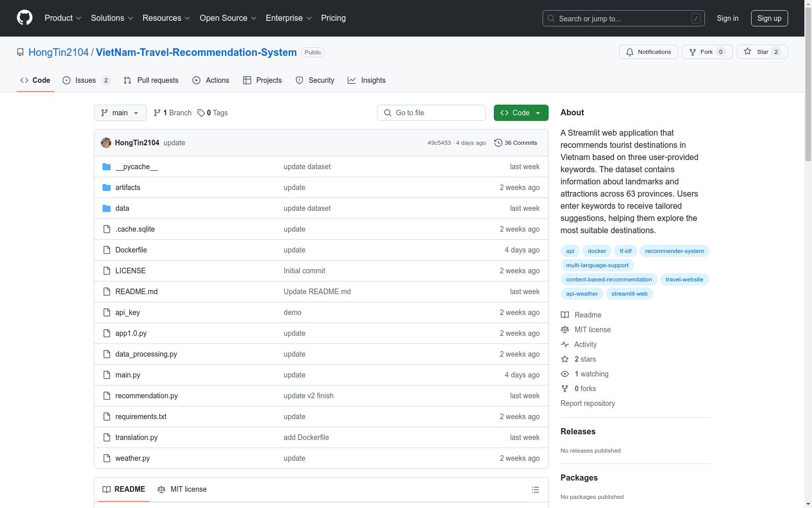This screenshot has width=812, height=508.
Task: Click the Report repository link
Action: pos(588,403)
